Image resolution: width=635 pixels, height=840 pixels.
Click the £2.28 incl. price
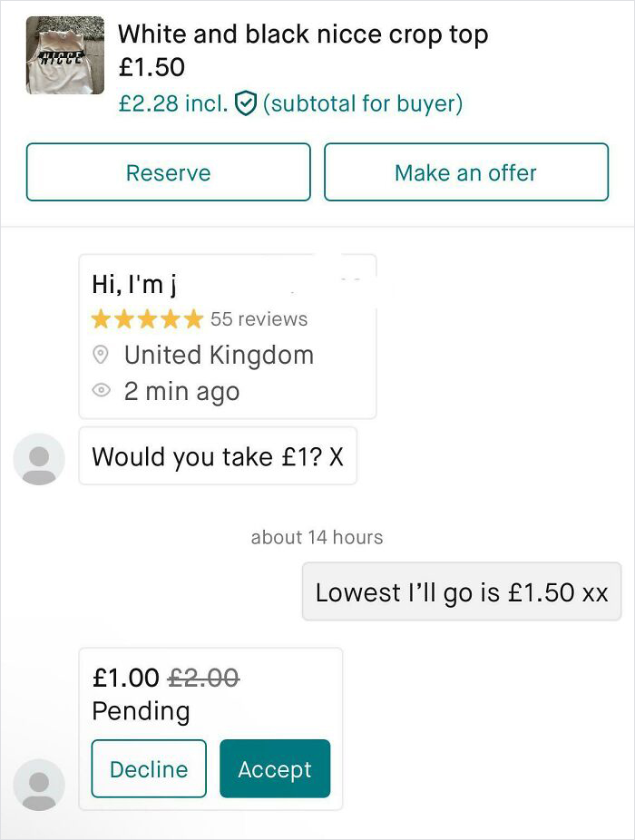pyautogui.click(x=174, y=103)
